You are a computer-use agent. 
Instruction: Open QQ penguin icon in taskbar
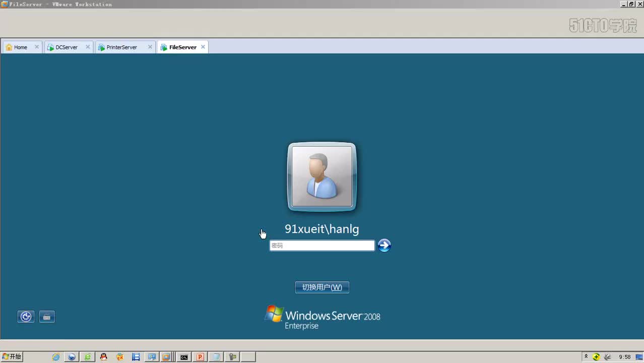point(103,357)
